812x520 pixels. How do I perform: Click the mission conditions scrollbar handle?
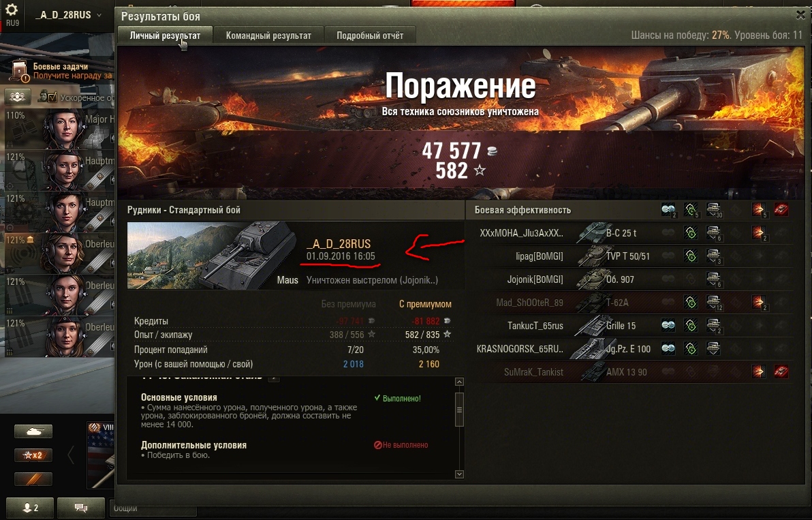(459, 409)
